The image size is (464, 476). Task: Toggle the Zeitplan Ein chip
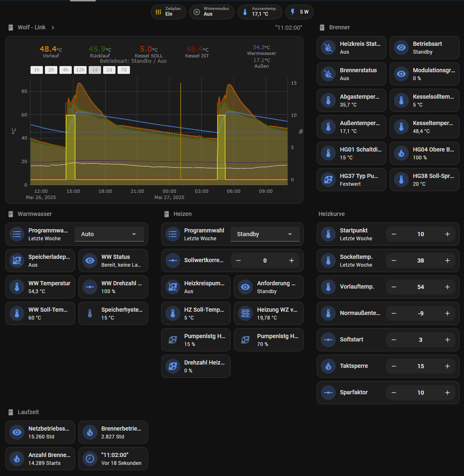pos(168,12)
